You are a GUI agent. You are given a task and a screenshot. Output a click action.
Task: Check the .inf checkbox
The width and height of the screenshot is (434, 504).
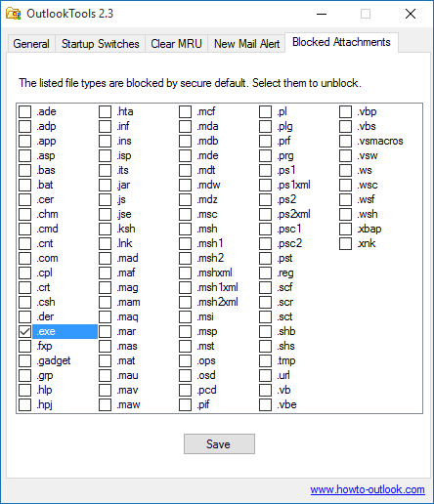click(x=105, y=126)
